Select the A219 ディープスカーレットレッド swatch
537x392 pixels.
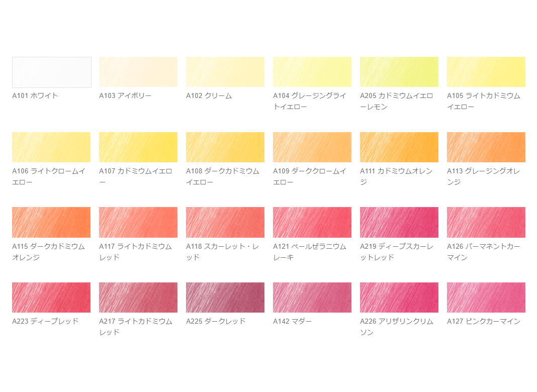(399, 222)
